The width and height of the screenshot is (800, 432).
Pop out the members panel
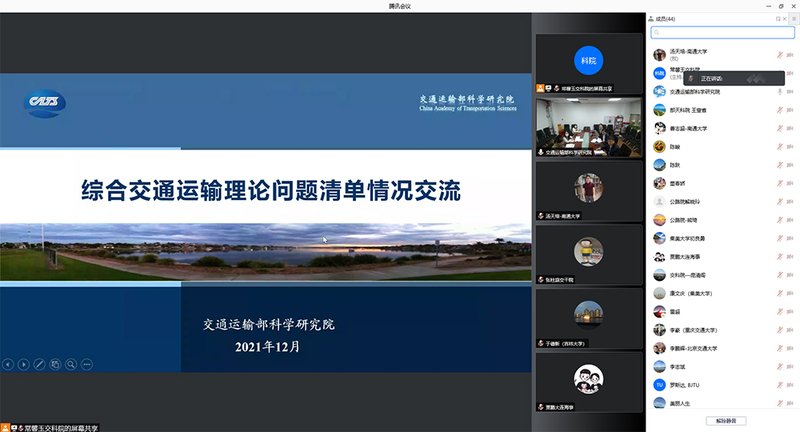(x=778, y=19)
